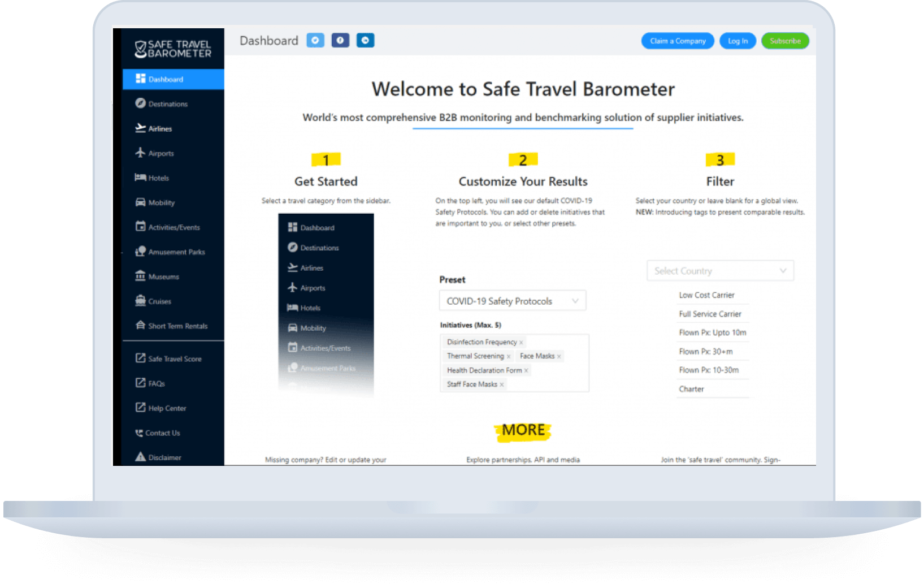The width and height of the screenshot is (924, 588).
Task: Click the 'Missing company? Edit or update your' text
Action: [326, 460]
